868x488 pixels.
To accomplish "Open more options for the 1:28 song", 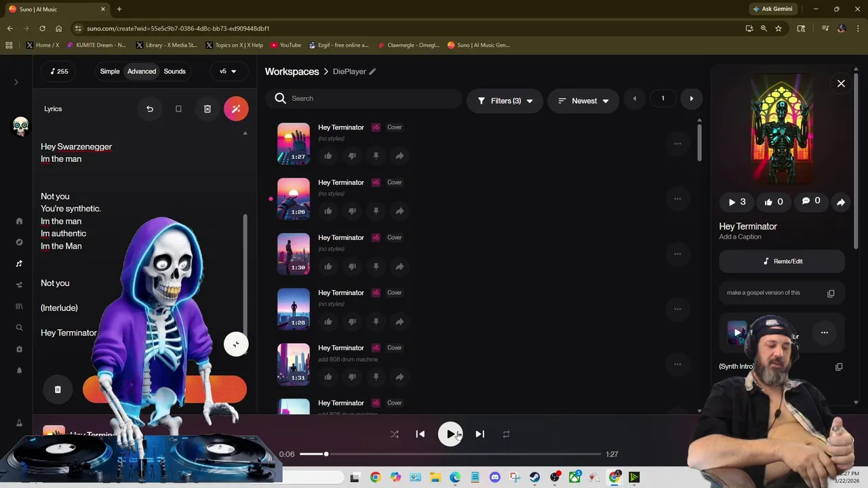I will (677, 309).
